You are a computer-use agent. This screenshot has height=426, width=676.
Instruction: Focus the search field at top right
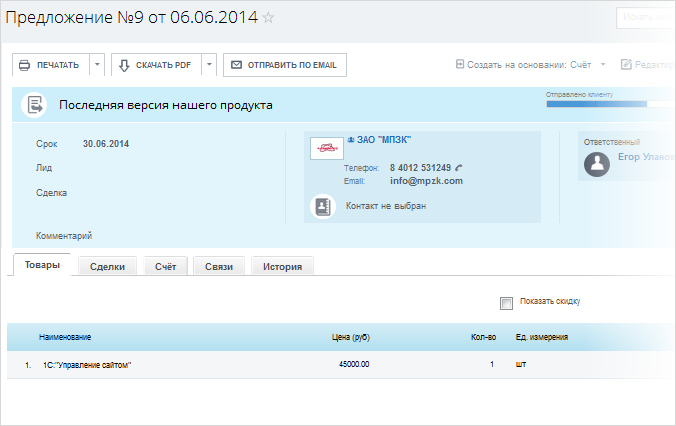click(646, 17)
